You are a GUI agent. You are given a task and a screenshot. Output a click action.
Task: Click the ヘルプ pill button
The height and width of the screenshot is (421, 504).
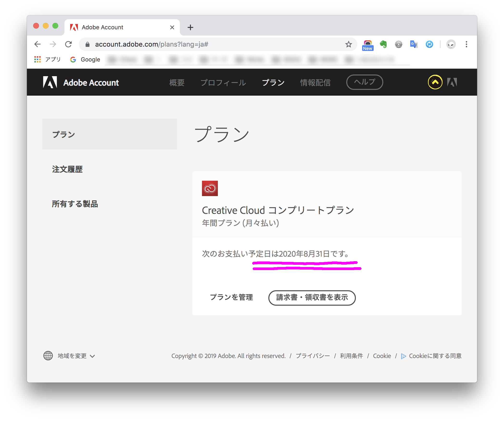[x=364, y=82]
